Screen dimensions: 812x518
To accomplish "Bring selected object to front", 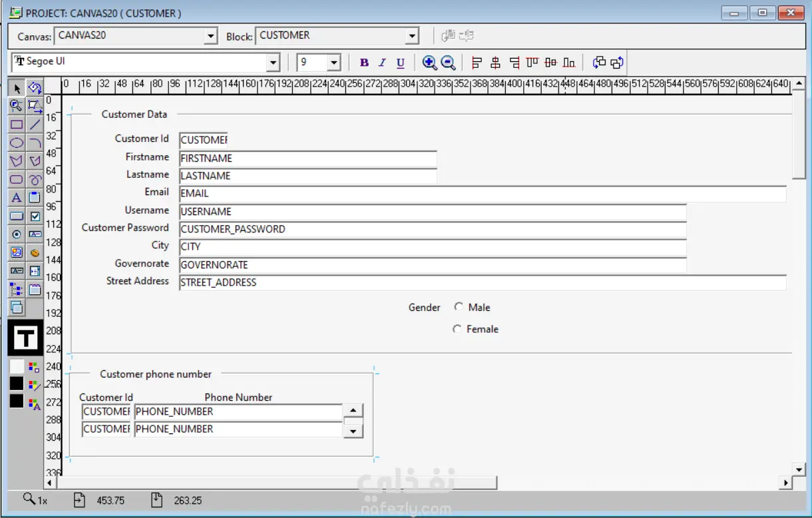I will 599,63.
